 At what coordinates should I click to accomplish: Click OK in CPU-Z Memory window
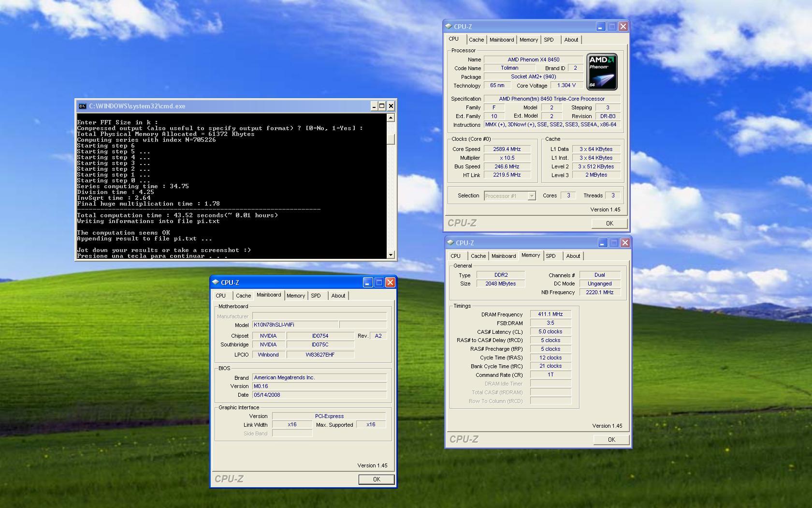pyautogui.click(x=611, y=440)
